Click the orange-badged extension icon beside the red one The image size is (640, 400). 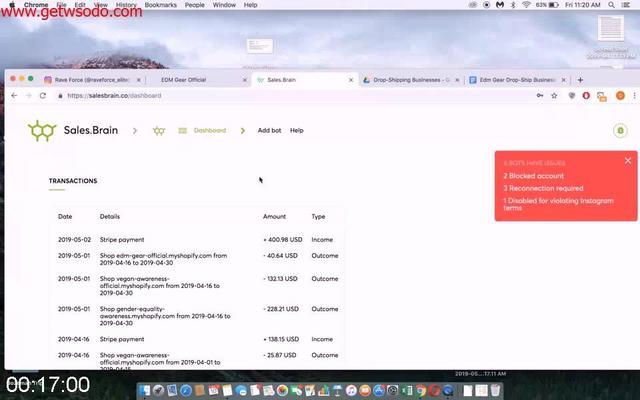click(x=602, y=96)
